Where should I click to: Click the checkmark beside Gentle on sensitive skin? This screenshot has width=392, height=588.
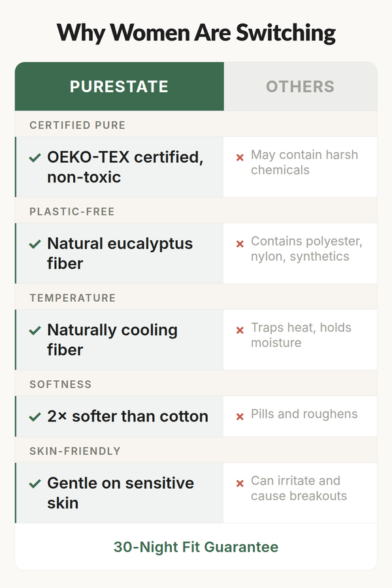point(35,483)
